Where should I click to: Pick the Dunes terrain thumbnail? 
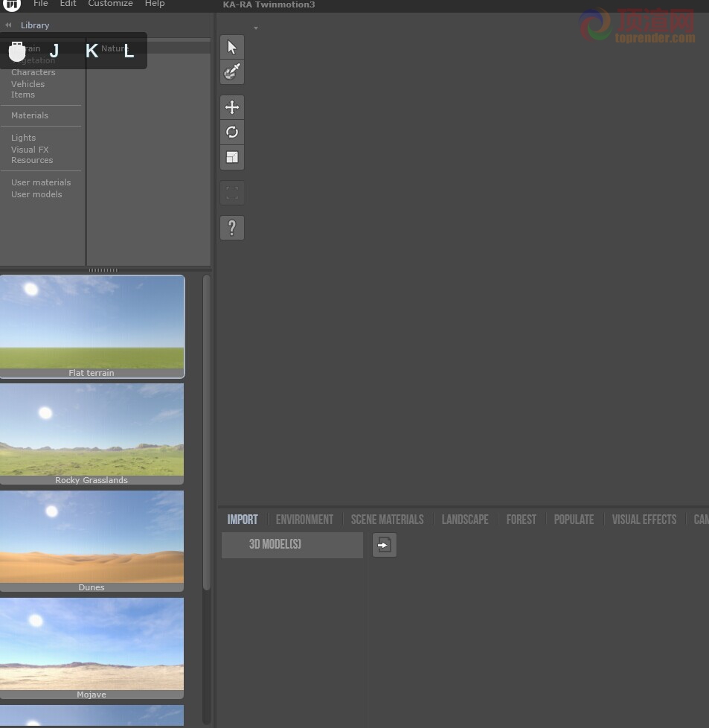pos(92,541)
